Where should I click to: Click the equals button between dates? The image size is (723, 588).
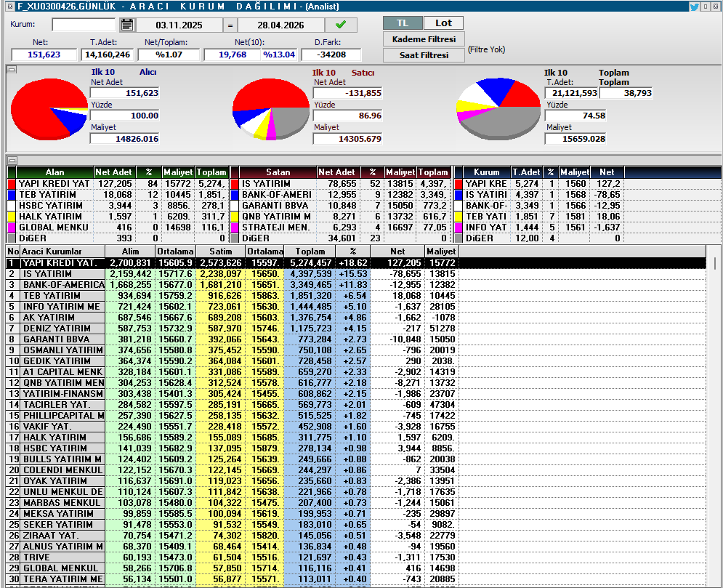click(230, 25)
